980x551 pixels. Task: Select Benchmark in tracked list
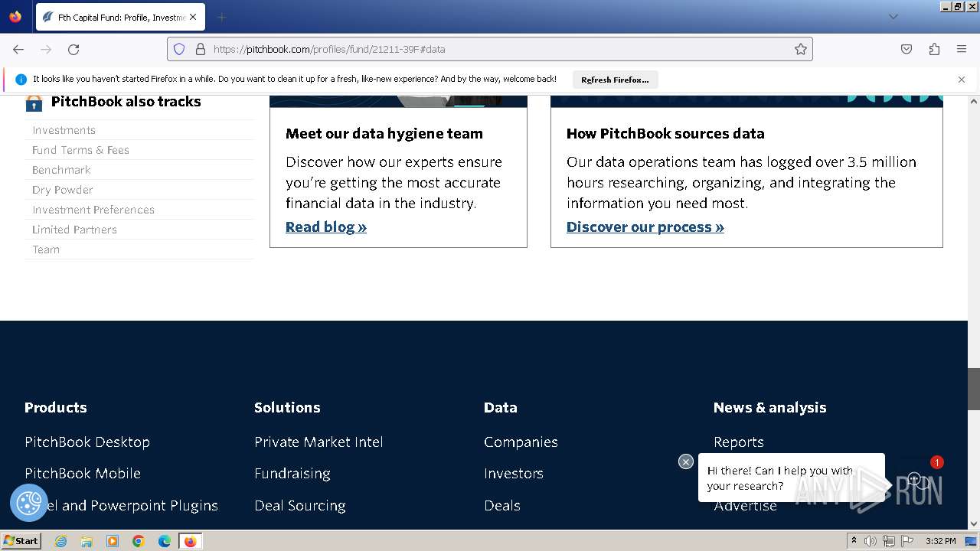point(61,170)
